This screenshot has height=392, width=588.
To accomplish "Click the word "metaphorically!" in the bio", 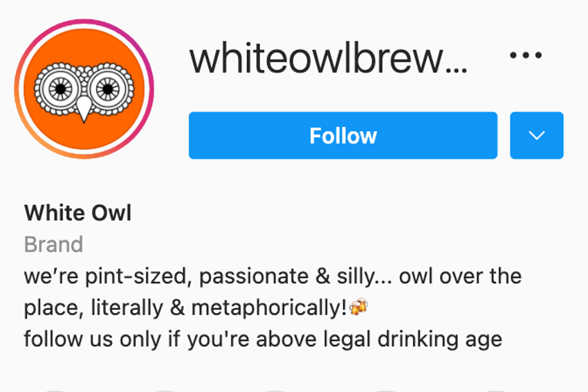I will pyautogui.click(x=269, y=308).
